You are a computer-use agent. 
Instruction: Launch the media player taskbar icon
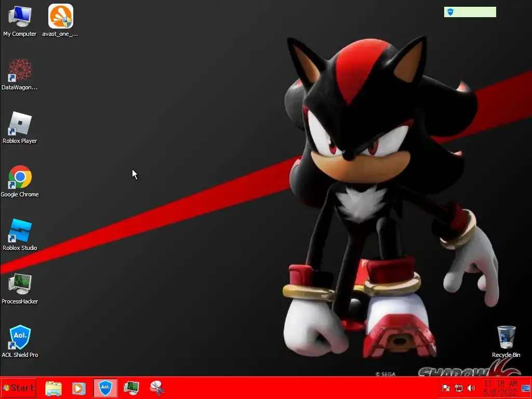click(x=79, y=388)
